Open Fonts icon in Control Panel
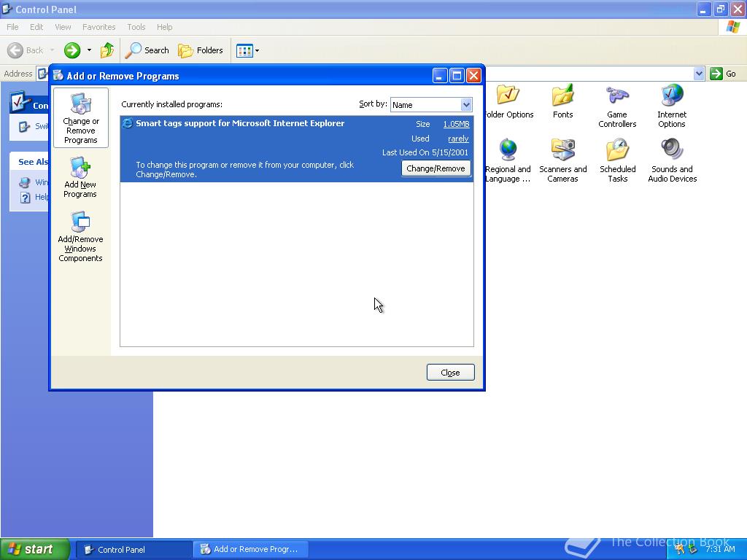747x560 pixels. coord(562,102)
